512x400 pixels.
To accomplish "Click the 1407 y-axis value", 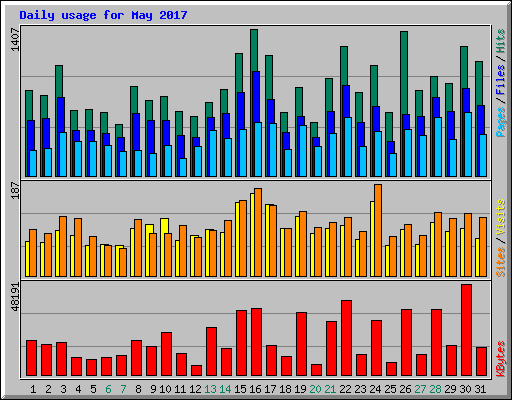I will 15,39.
